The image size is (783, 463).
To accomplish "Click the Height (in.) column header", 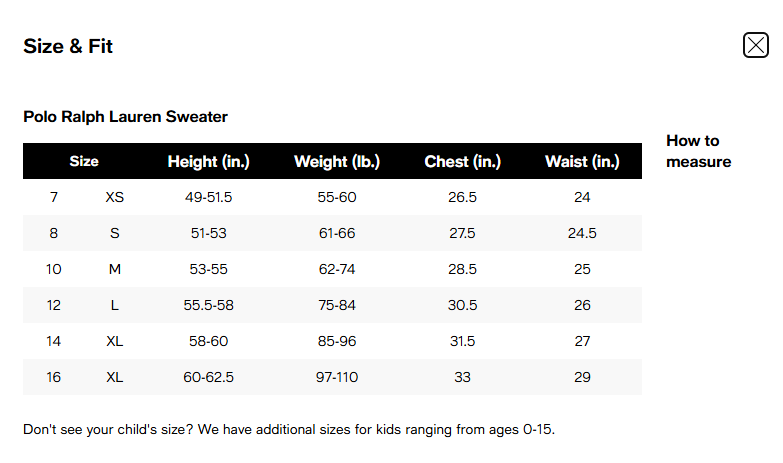I will tap(208, 161).
